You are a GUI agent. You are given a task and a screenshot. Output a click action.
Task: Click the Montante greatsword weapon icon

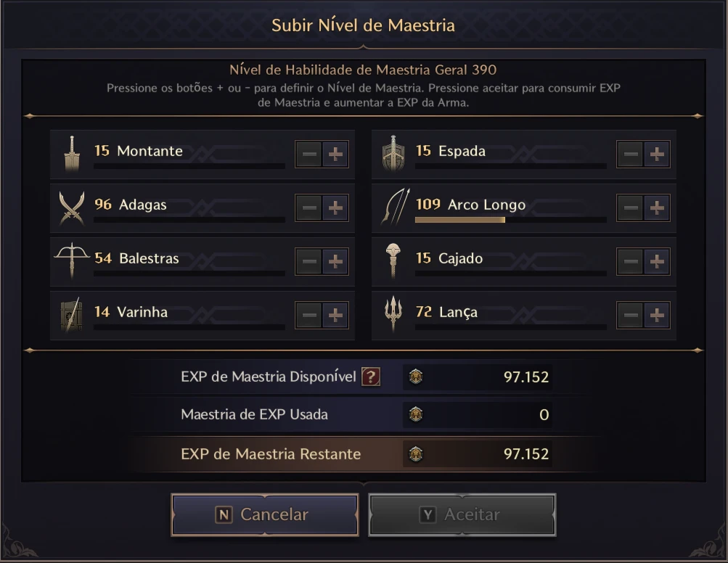(72, 154)
